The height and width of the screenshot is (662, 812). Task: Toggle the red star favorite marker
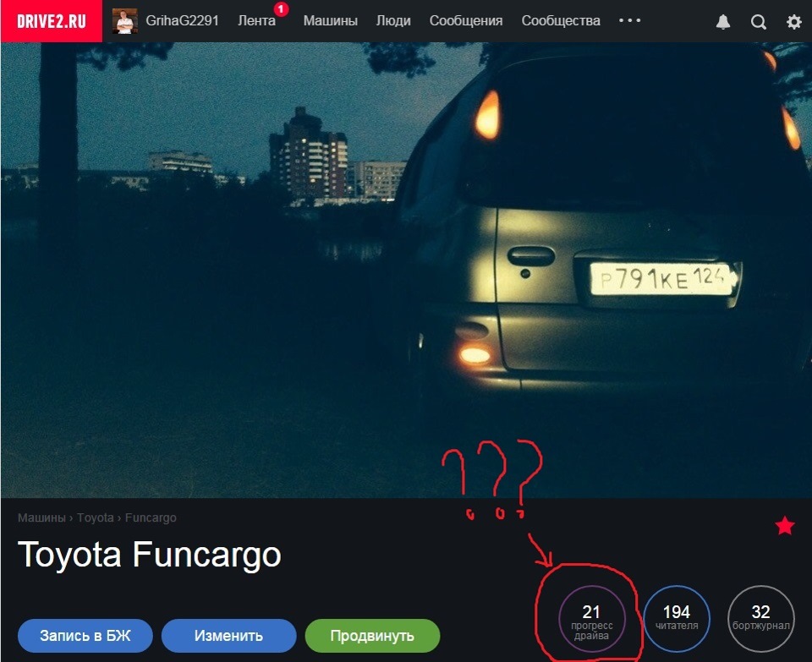coord(783,528)
